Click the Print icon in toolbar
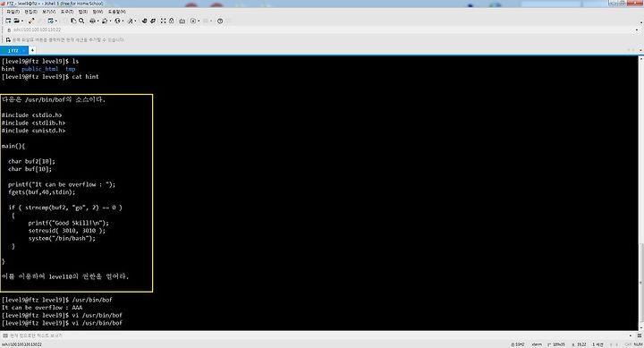644x348 pixels. [x=92, y=21]
